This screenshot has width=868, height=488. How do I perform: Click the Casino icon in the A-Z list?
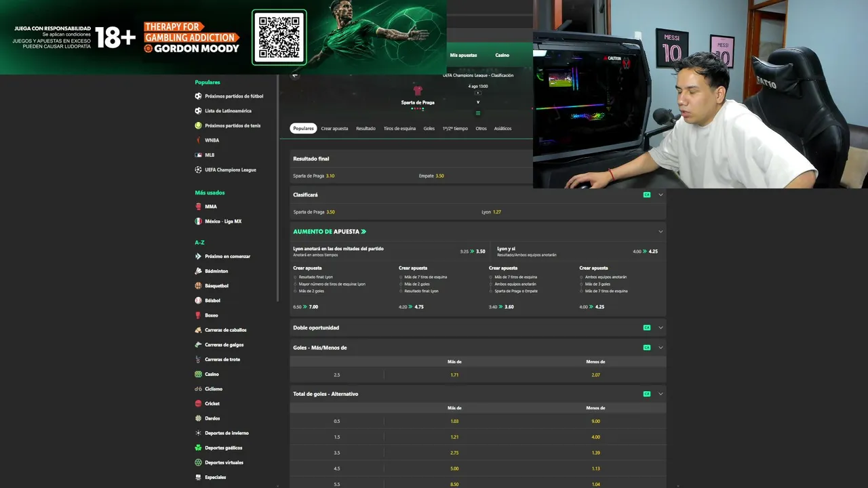point(198,374)
